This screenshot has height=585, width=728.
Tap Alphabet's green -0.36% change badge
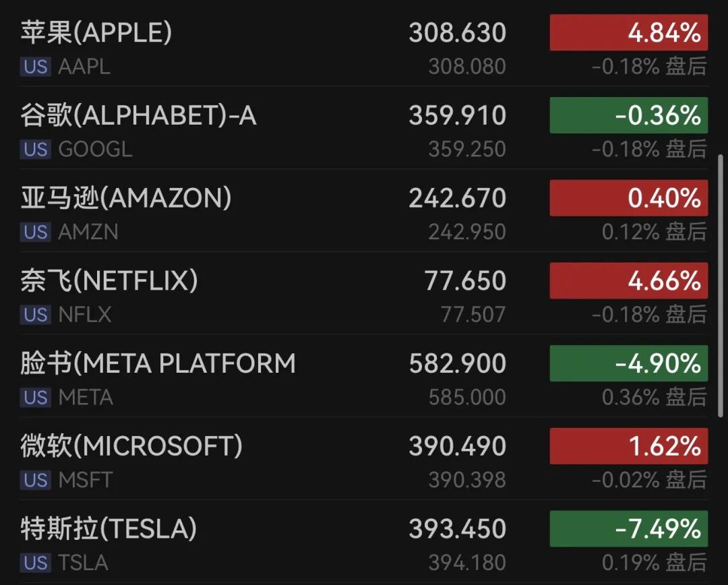click(629, 115)
